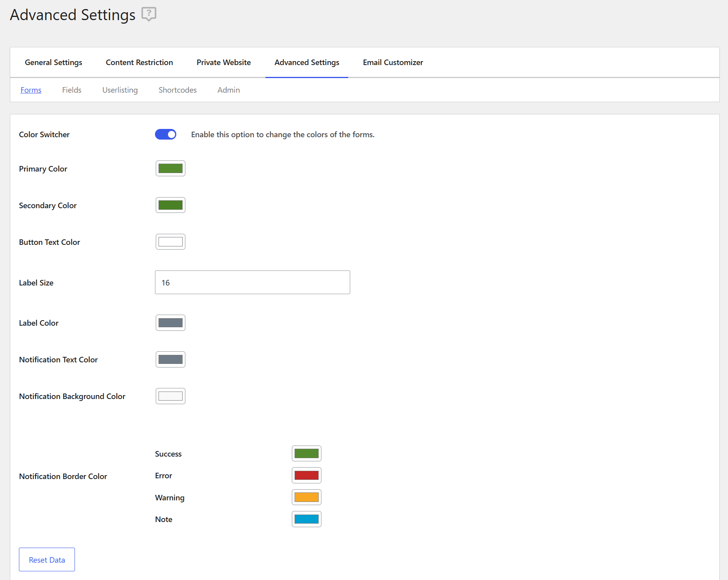Open the Admin section
728x580 pixels.
coord(228,90)
